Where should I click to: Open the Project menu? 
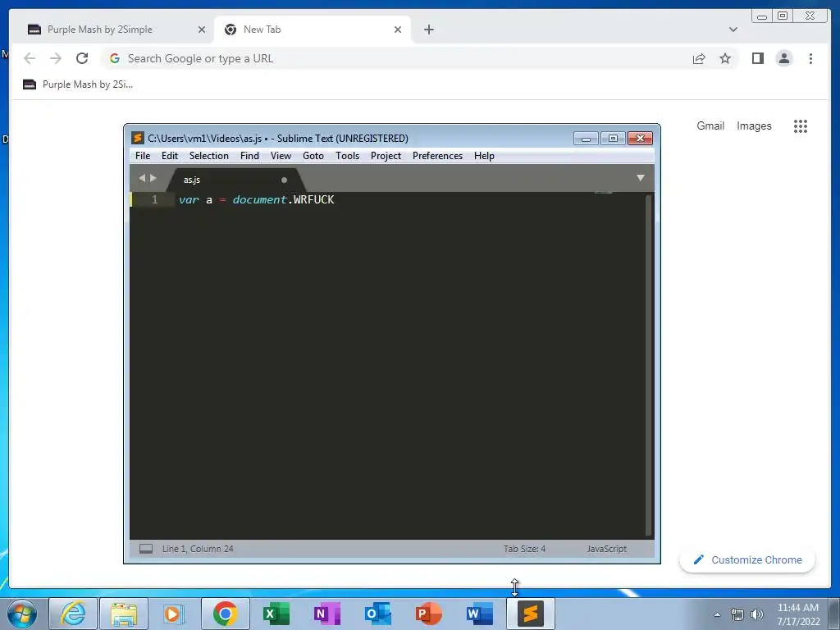[x=386, y=156]
